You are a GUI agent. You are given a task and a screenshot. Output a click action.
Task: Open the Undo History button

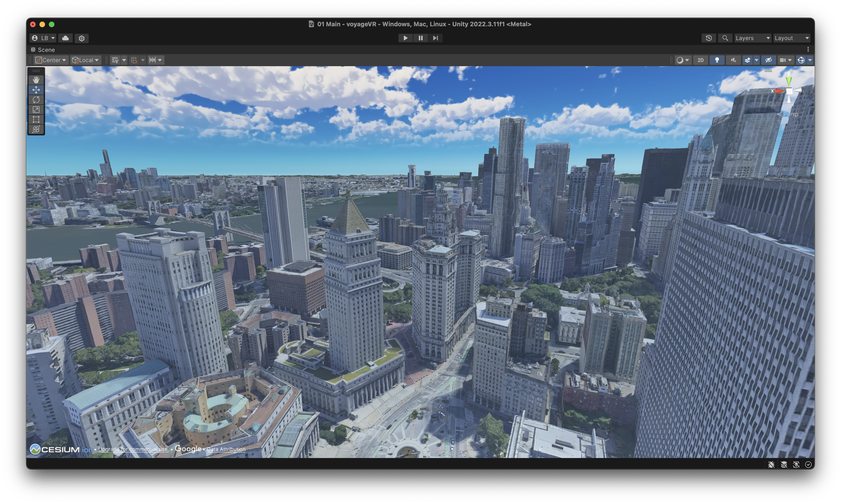pos(709,38)
